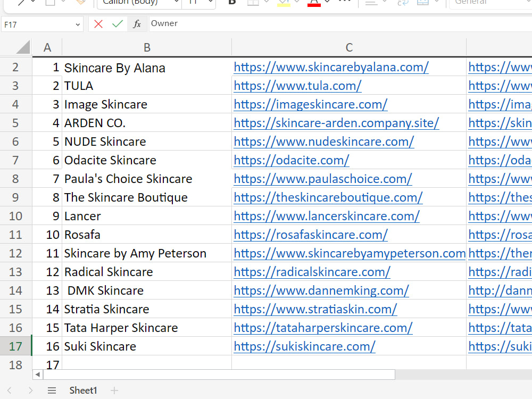Open the nudeskincare.com link
Screen dimensions: 532x399
pyautogui.click(x=323, y=142)
